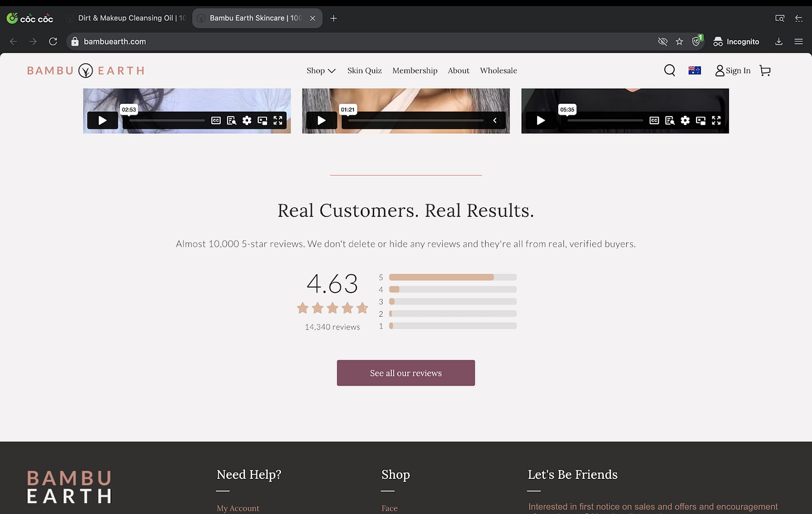
Task: Open the About page
Action: pyautogui.click(x=458, y=70)
